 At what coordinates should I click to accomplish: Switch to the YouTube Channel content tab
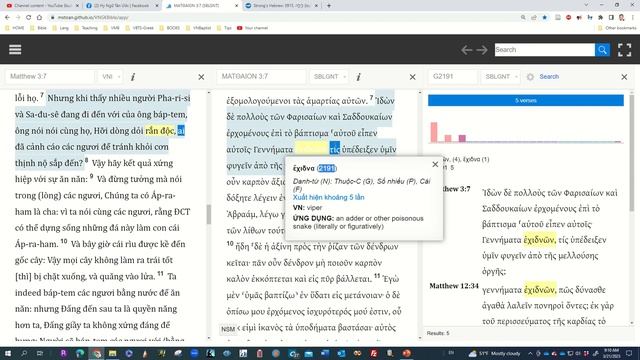tap(42, 6)
